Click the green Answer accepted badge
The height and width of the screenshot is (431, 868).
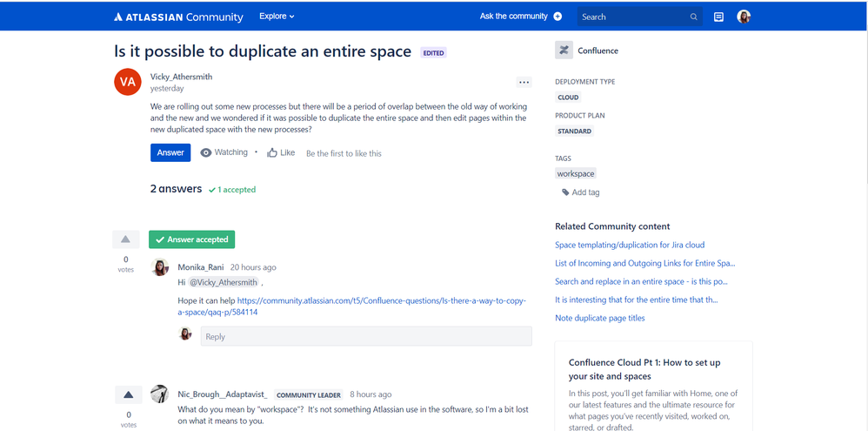pyautogui.click(x=191, y=239)
